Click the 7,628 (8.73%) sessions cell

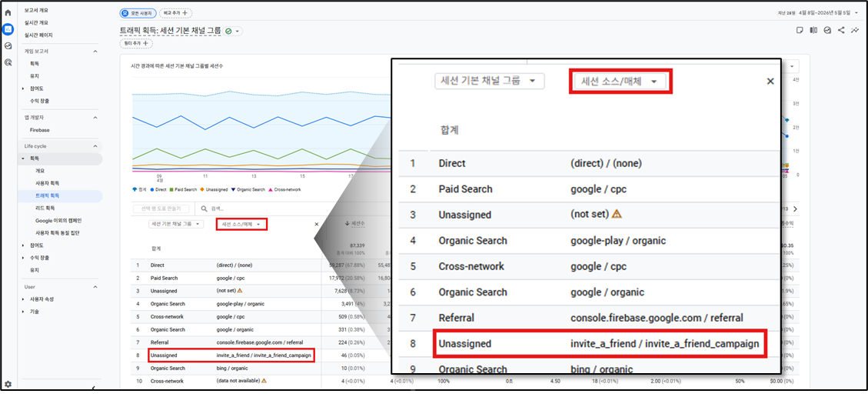pos(350,290)
